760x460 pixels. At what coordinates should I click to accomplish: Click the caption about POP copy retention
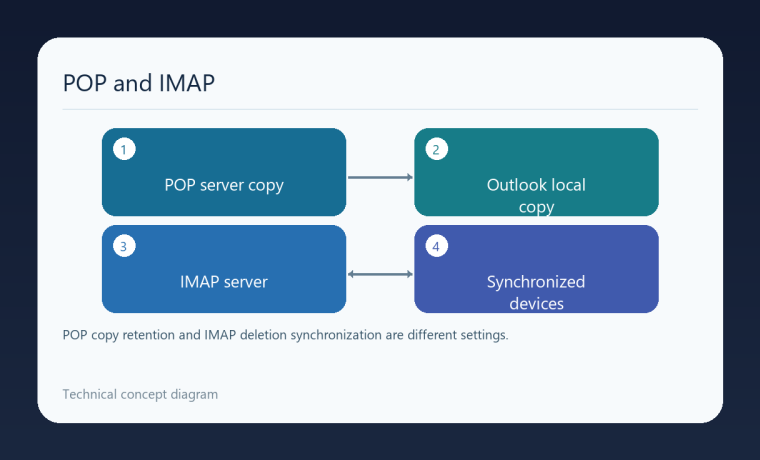point(285,335)
